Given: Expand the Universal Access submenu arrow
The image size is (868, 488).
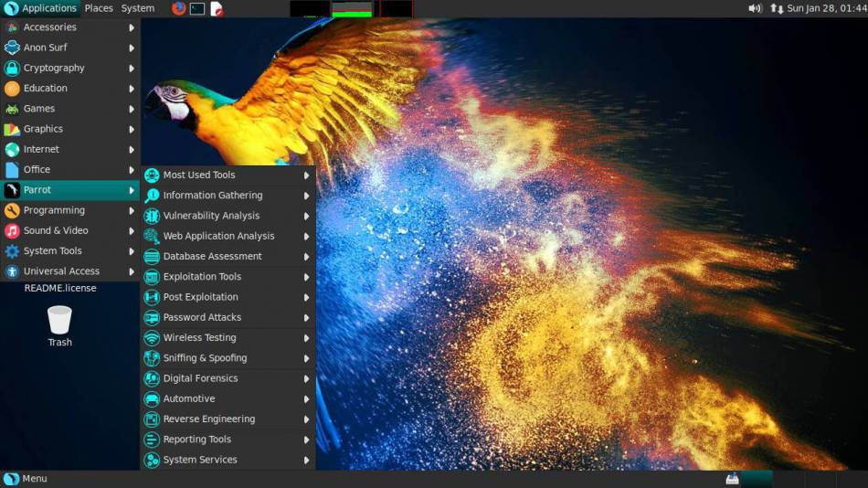Looking at the screenshot, I should tap(132, 271).
